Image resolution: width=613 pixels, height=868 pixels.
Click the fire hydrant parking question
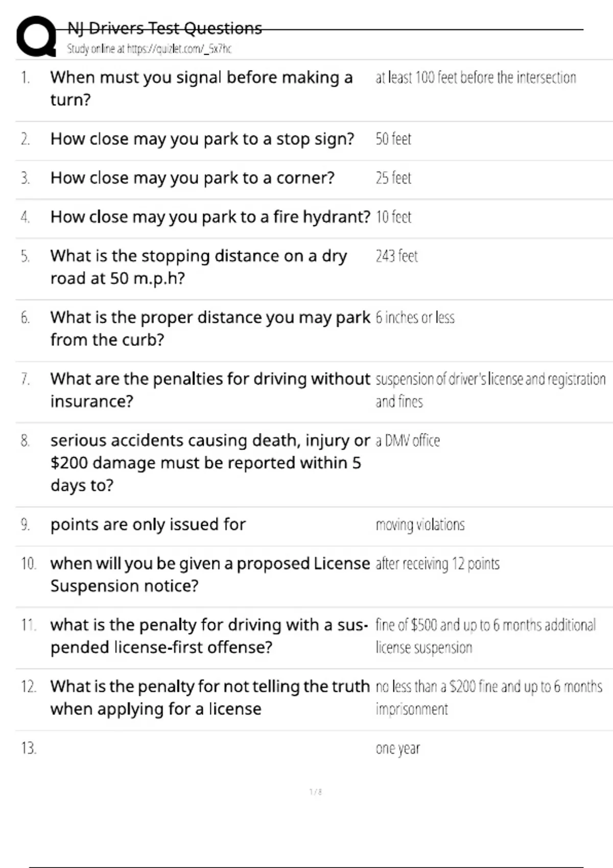pyautogui.click(x=210, y=217)
